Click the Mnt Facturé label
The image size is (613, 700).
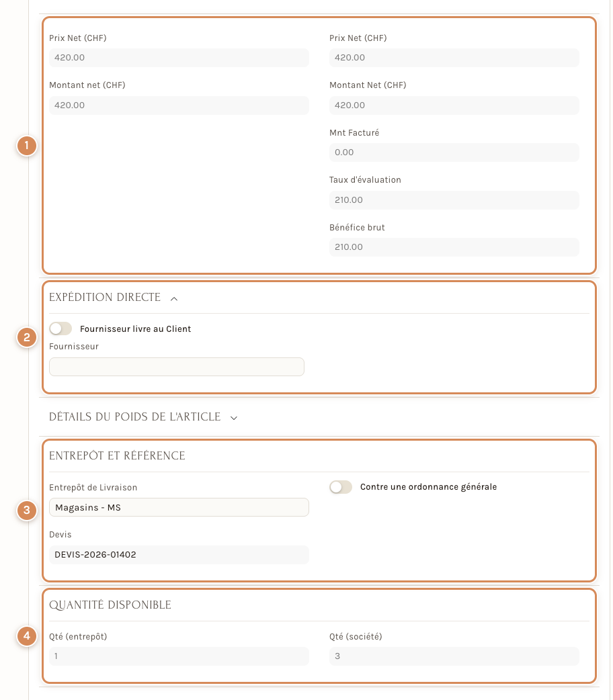(354, 132)
